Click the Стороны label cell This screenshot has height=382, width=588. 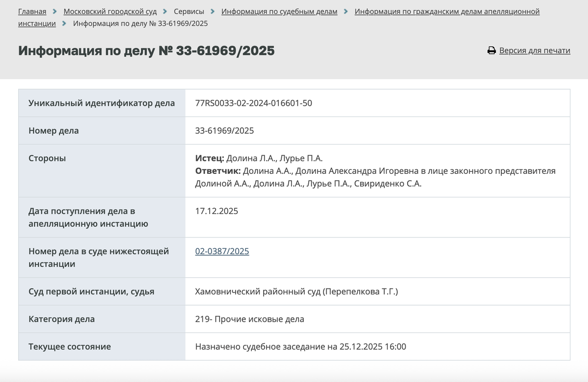(102, 170)
